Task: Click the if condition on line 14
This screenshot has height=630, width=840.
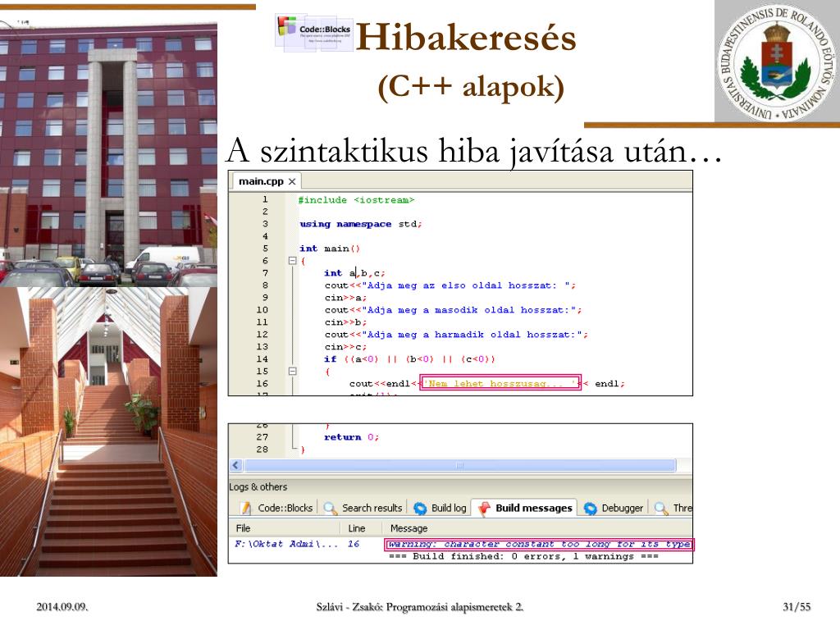Action: (410, 359)
